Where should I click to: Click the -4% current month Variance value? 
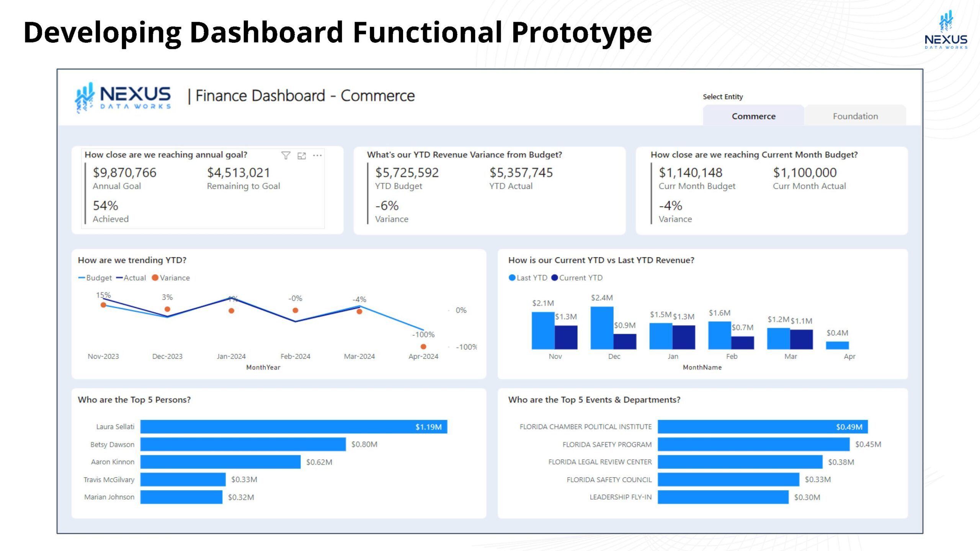[670, 206]
